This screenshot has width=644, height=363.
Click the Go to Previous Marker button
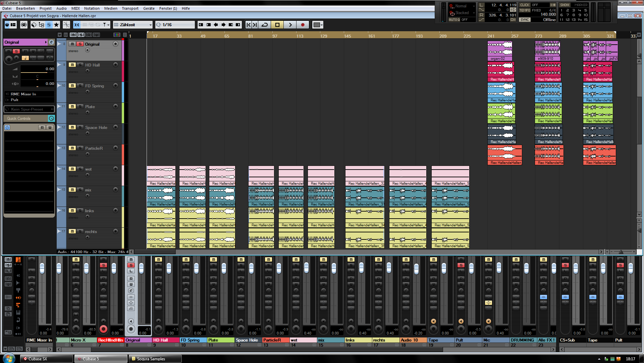tap(249, 25)
